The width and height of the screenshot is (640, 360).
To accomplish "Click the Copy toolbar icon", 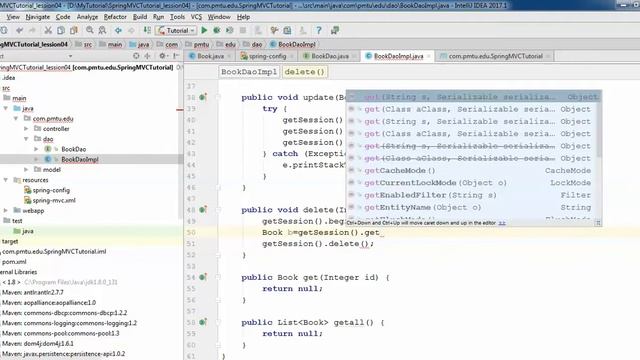I will 61,31.
